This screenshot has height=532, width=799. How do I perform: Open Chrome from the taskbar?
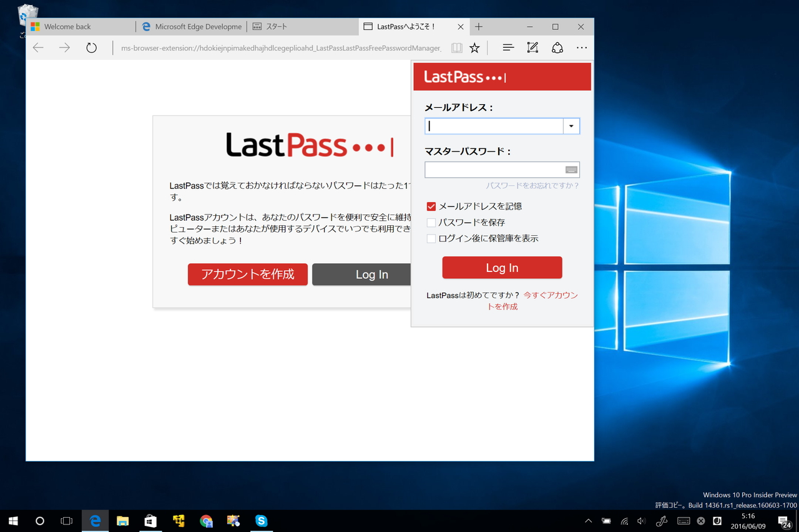coord(206,521)
